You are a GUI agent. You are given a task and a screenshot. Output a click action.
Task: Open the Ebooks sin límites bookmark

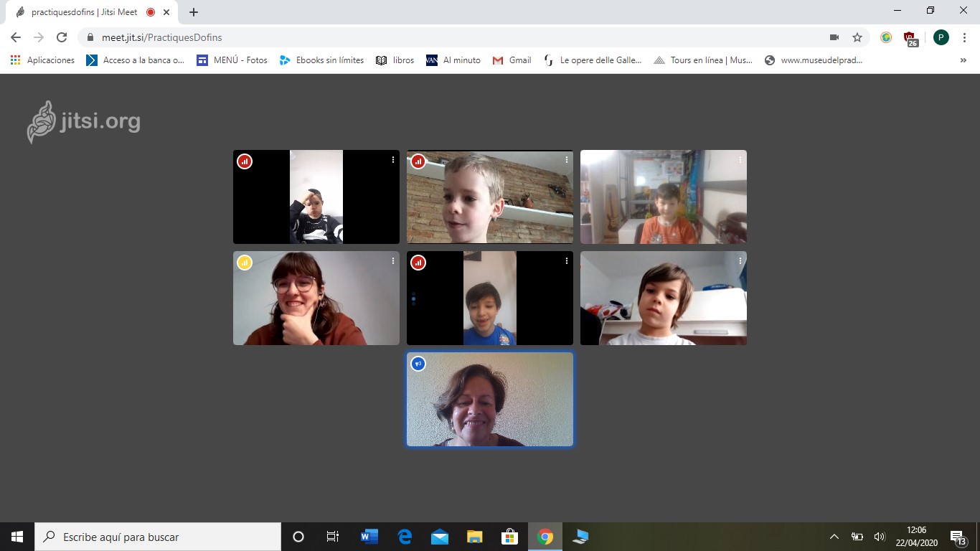321,60
